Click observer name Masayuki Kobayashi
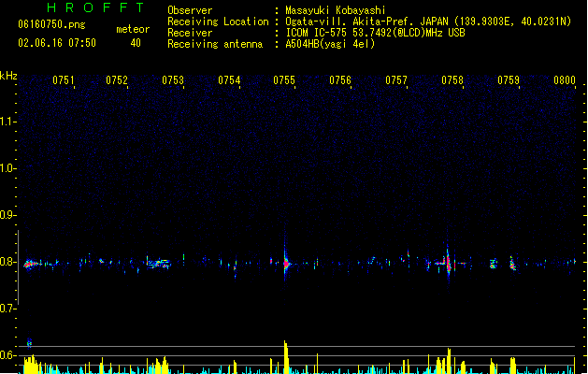588x374 pixels. [x=336, y=10]
